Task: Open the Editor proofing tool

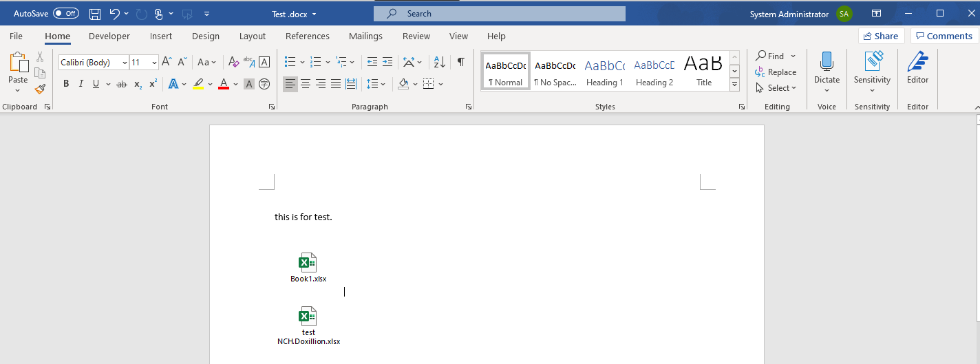Action: click(917, 68)
